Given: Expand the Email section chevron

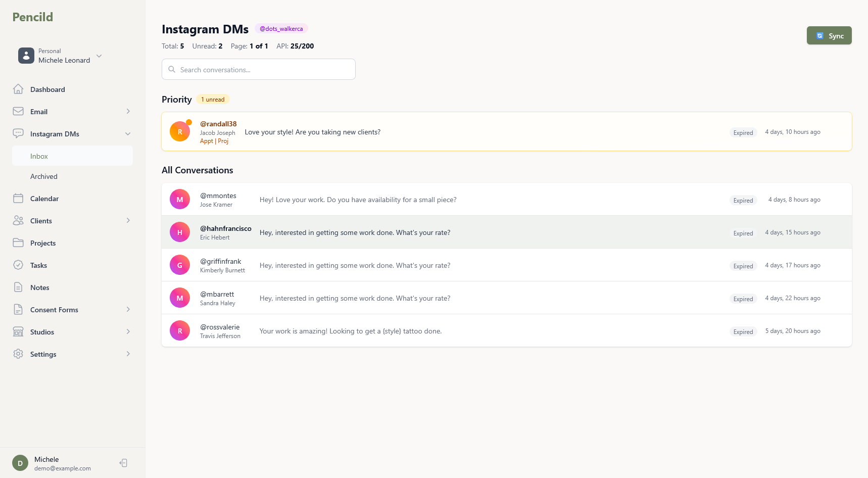Looking at the screenshot, I should pos(128,111).
